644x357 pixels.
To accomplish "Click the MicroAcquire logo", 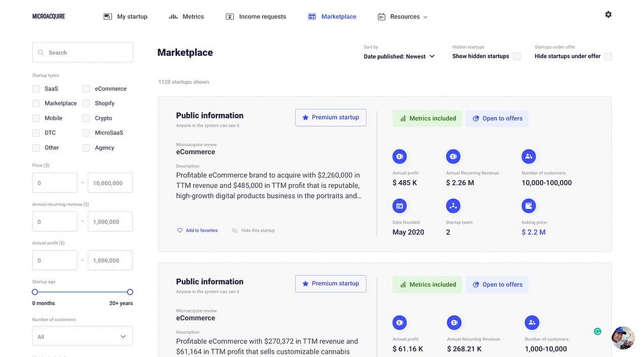I will click(48, 17).
